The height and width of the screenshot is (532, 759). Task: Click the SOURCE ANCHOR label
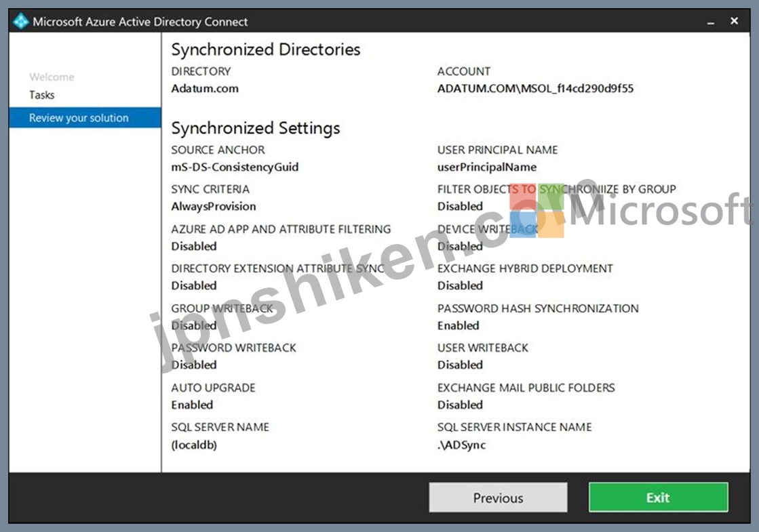[218, 150]
